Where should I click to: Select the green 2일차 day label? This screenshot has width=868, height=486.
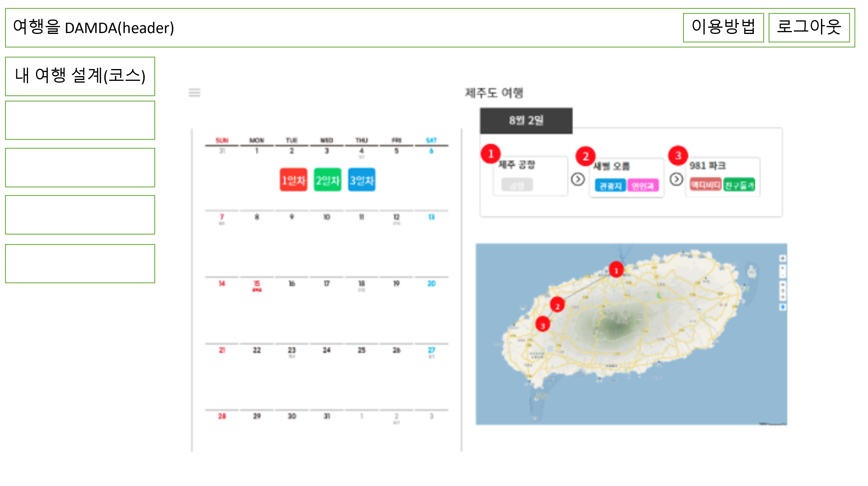[327, 180]
